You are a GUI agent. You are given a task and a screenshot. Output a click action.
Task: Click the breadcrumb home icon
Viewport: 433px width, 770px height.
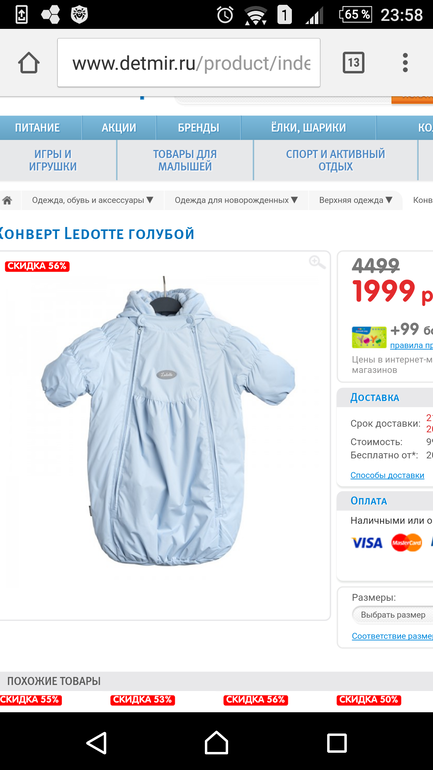click(x=7, y=200)
